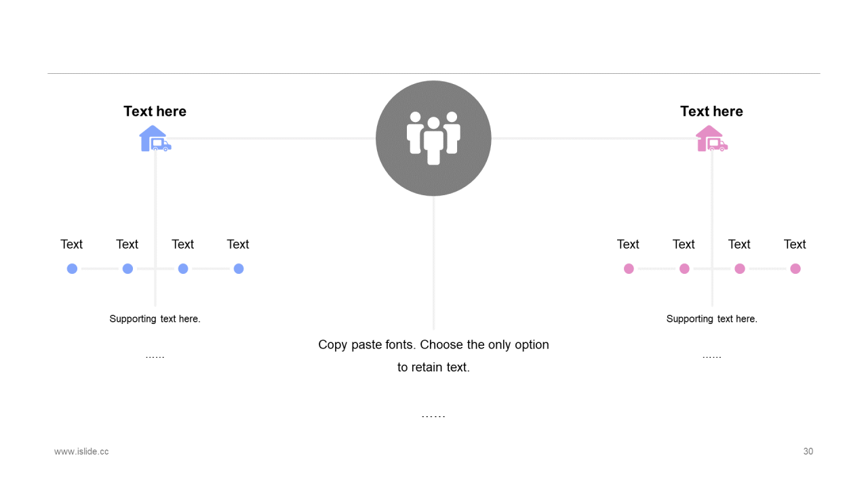Click the third pink dot on the right timeline
The width and height of the screenshot is (868, 488).
pos(740,268)
